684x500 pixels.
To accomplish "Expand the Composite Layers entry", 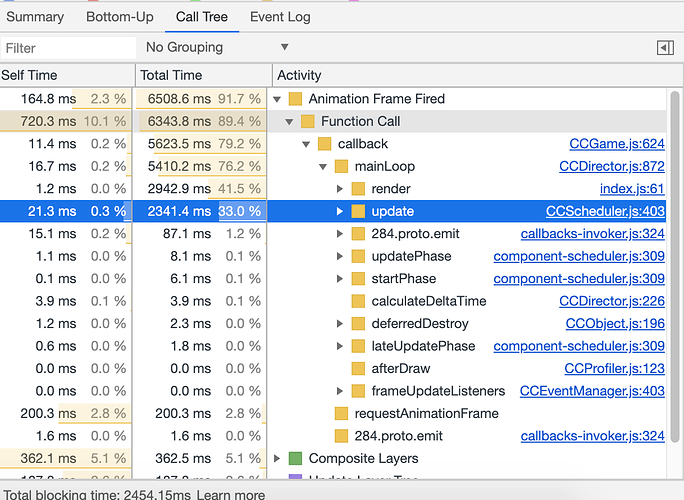I will [278, 459].
